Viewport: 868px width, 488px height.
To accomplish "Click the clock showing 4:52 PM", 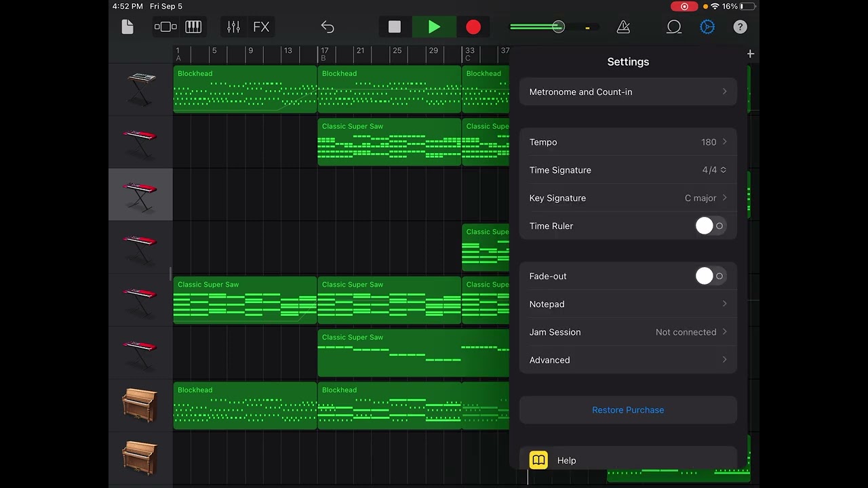I will pyautogui.click(x=127, y=6).
